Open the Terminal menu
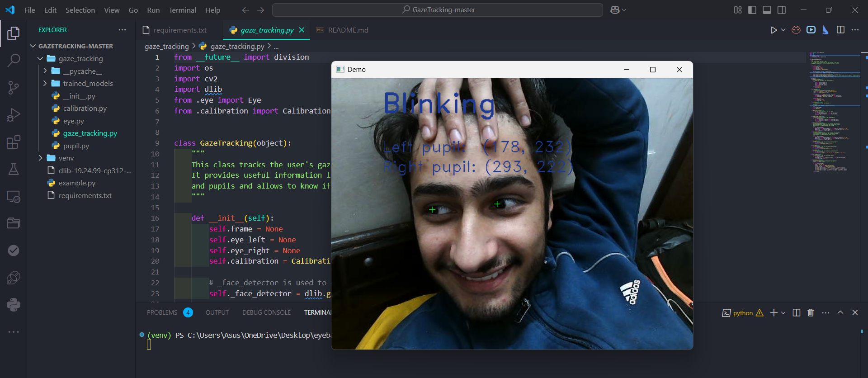Viewport: 868px width, 378px height. pos(182,10)
